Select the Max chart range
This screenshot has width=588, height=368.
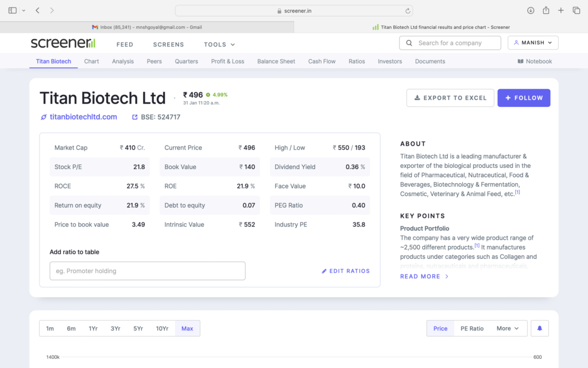(187, 328)
